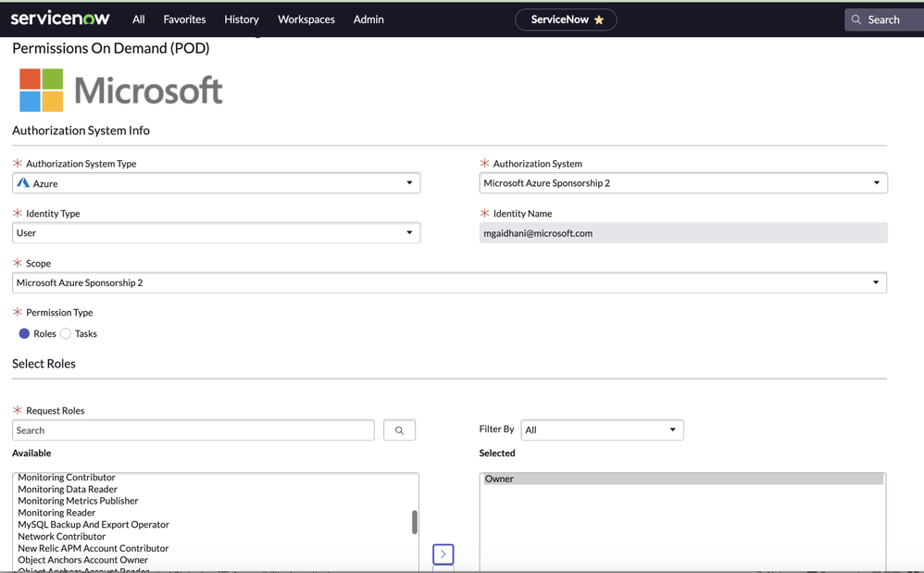
Task: Open the Scope dropdown
Action: click(876, 282)
